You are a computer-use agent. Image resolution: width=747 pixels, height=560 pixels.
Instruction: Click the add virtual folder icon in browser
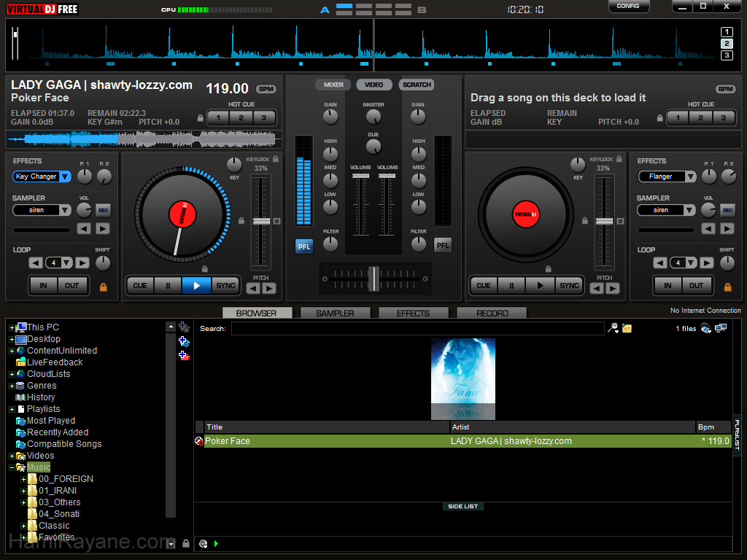point(184,327)
